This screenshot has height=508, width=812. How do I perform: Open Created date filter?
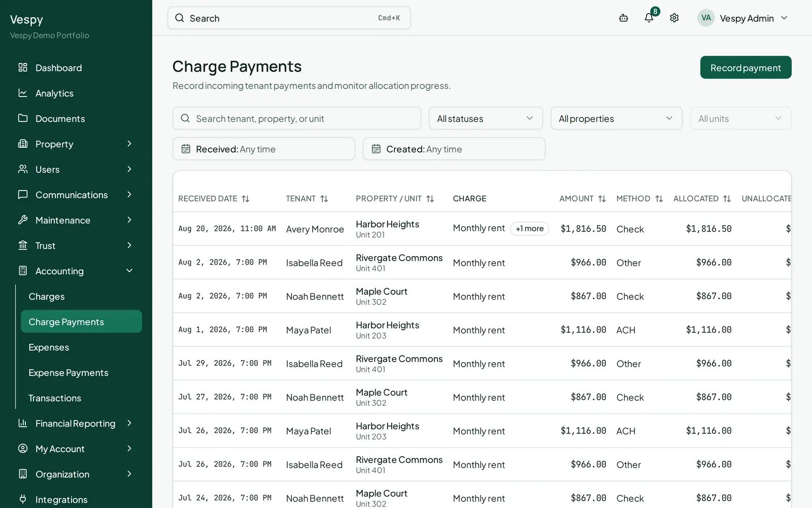click(x=454, y=149)
